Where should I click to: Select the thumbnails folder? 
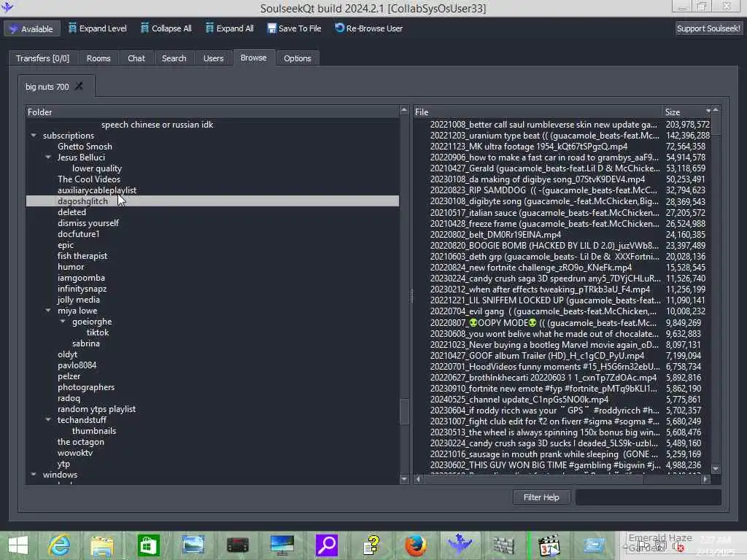94,432
